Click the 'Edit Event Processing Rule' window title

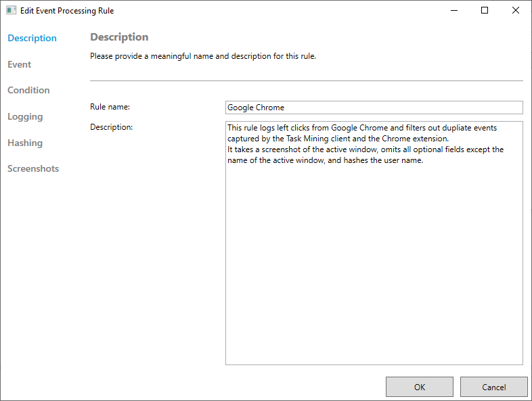pos(67,11)
